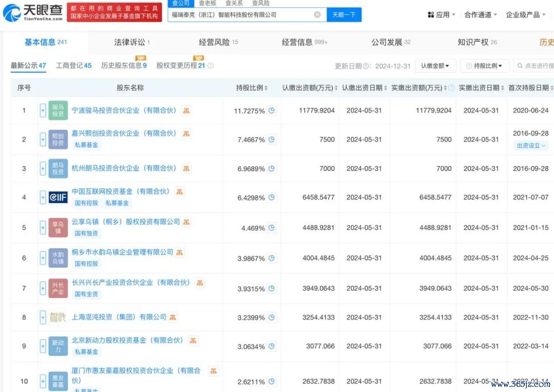
Task: Open pie chart for 3.9867% shareholding
Action: [x=271, y=258]
